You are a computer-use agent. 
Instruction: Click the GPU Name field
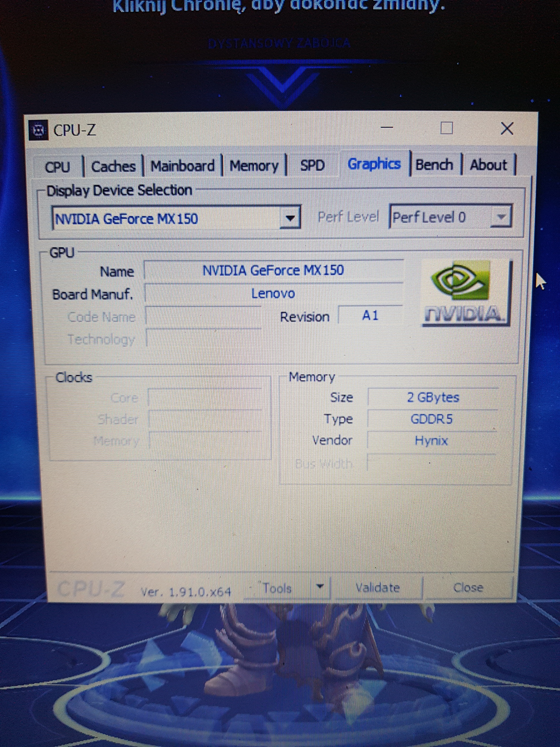[273, 270]
